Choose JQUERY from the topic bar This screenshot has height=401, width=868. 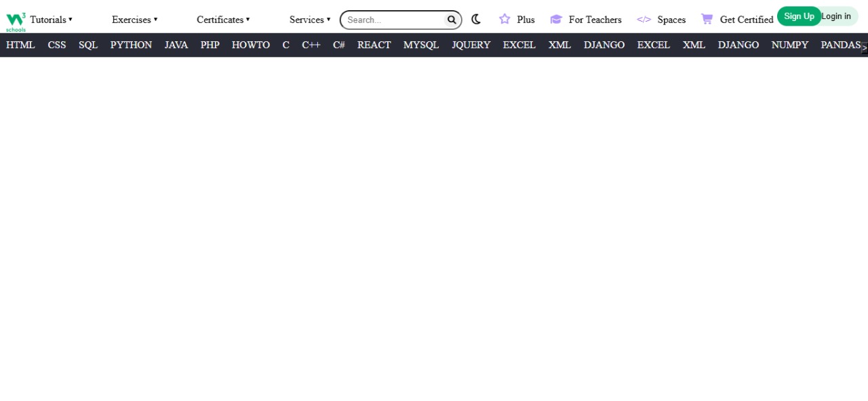tap(471, 45)
